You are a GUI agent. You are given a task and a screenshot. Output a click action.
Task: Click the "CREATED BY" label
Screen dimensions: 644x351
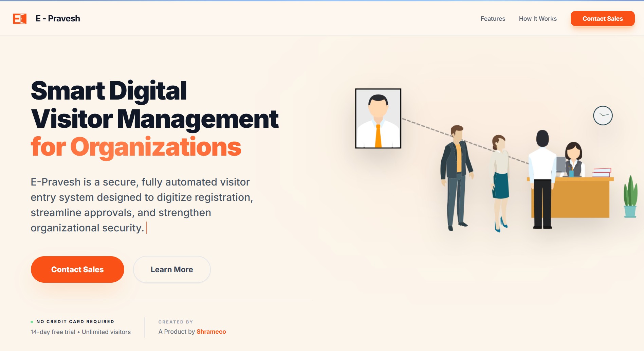176,322
